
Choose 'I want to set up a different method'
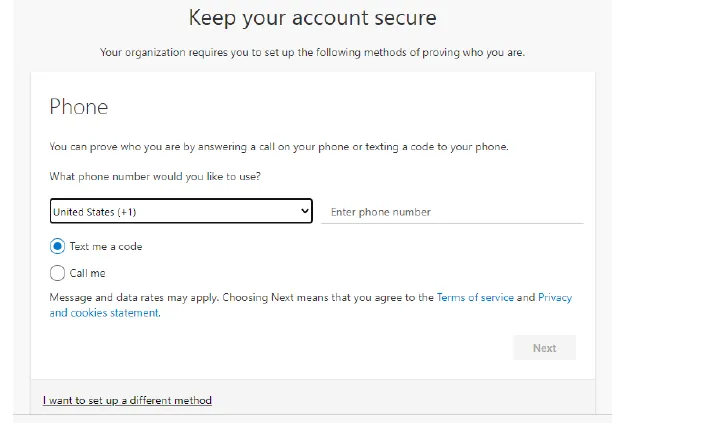(127, 401)
